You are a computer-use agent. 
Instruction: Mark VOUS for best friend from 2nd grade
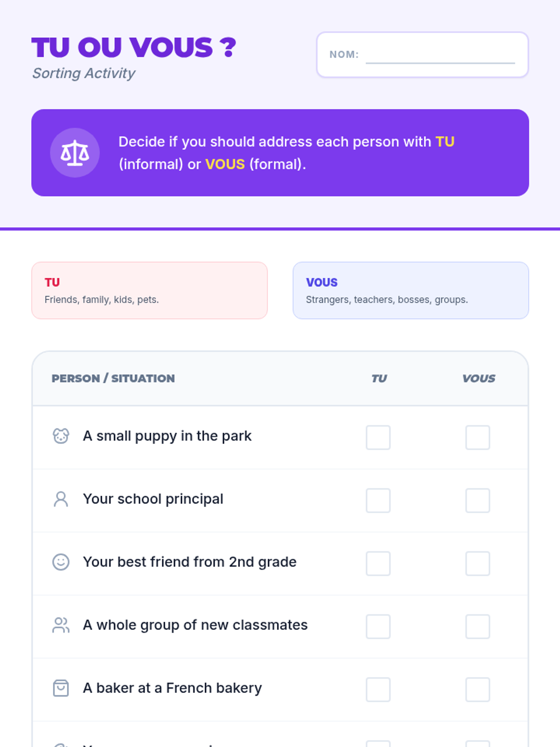tap(477, 564)
